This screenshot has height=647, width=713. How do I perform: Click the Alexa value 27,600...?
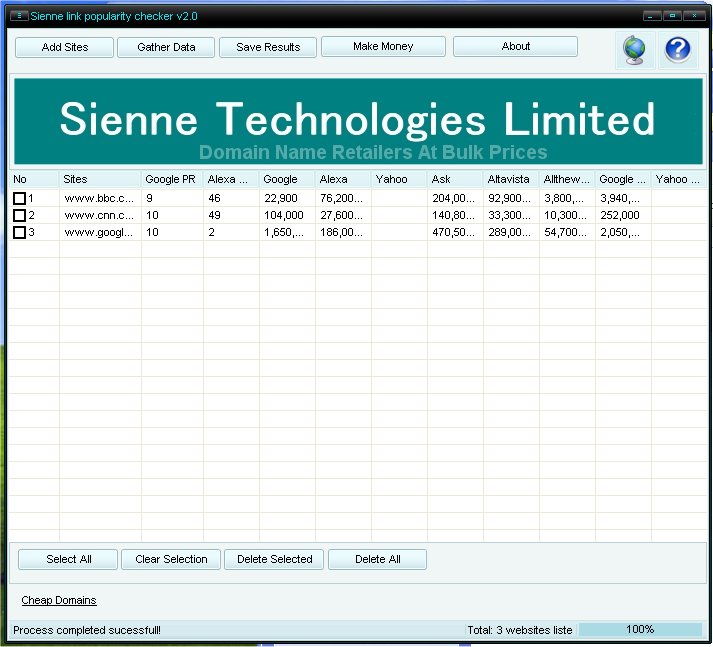(341, 215)
